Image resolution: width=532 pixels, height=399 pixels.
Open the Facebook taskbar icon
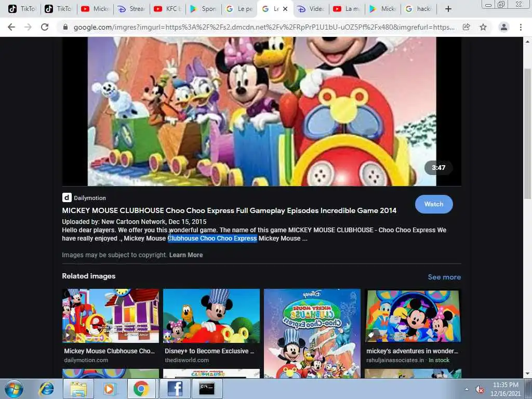coord(175,389)
